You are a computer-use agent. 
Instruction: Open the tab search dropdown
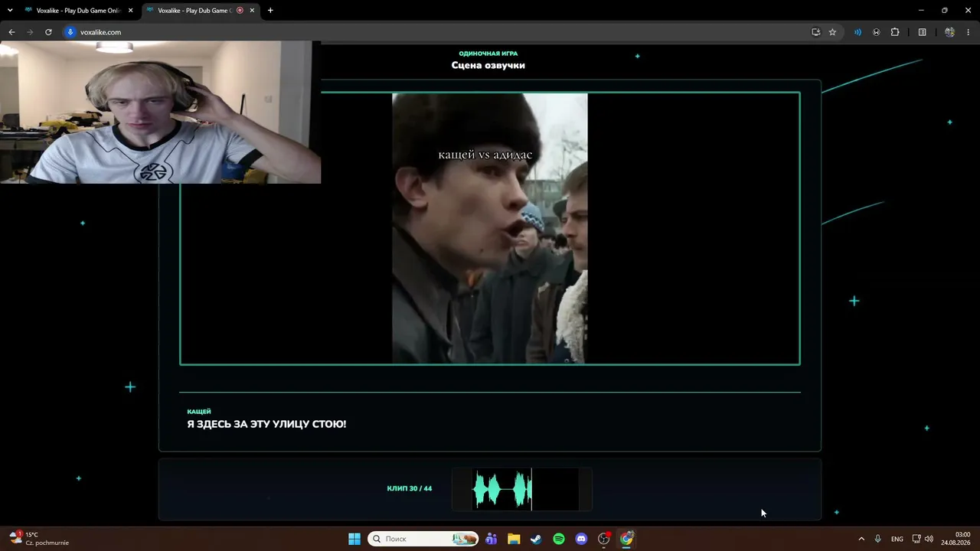[x=10, y=11]
